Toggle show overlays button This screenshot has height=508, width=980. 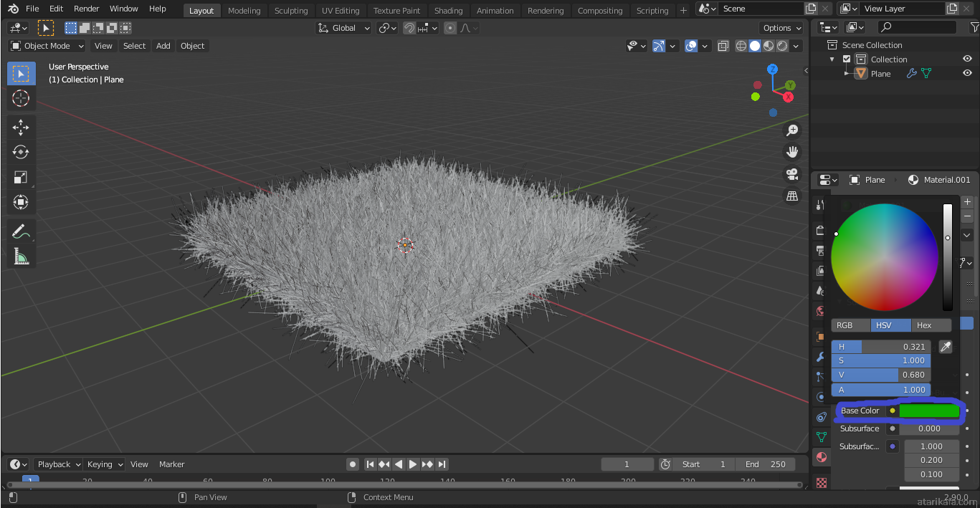pyautogui.click(x=691, y=46)
